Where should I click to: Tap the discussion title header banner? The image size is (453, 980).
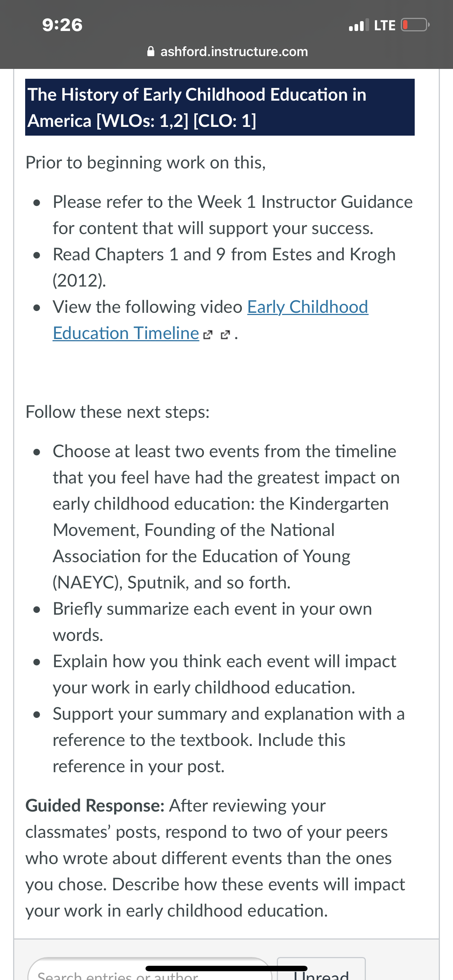tap(220, 107)
